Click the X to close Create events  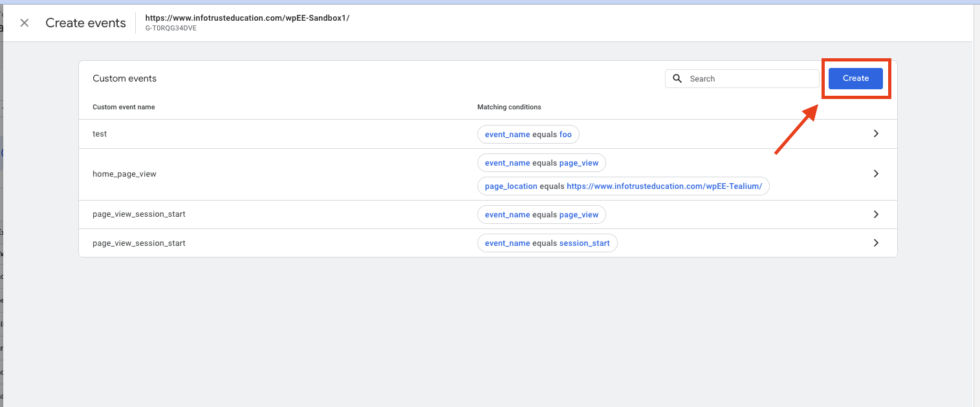click(x=24, y=23)
